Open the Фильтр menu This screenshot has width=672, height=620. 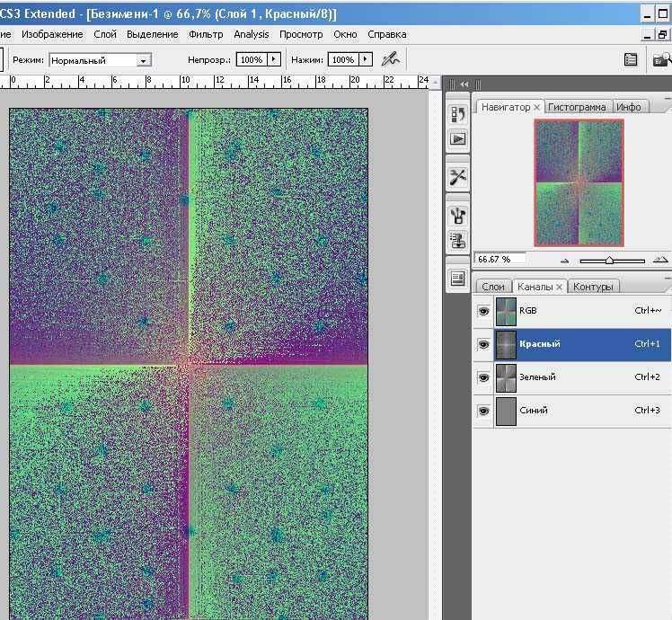(x=206, y=34)
